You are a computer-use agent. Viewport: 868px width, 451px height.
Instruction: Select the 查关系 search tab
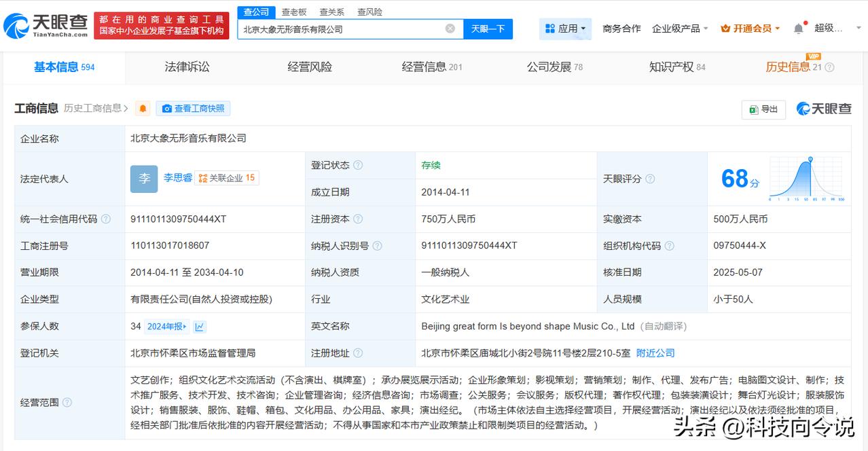click(x=331, y=12)
